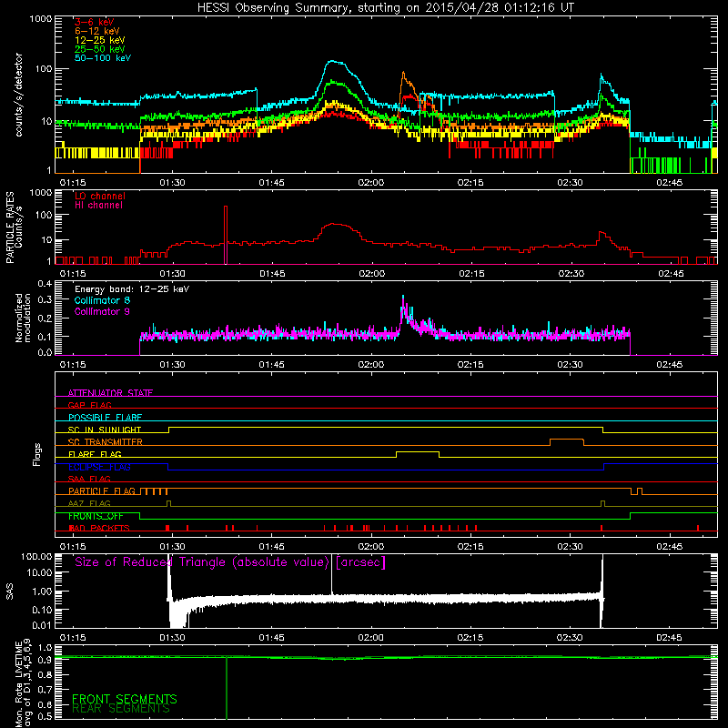The width and height of the screenshot is (728, 728).
Task: Click the GAP FLAG label
Action: [x=89, y=405]
